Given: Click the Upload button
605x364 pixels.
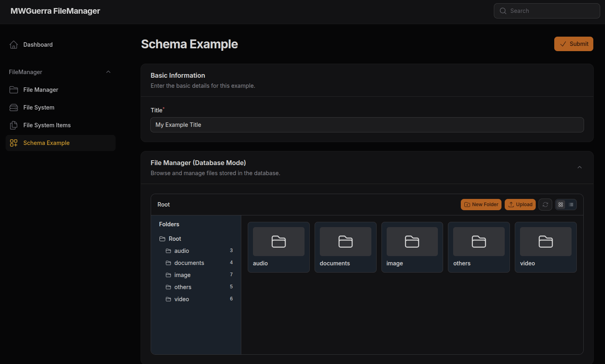Looking at the screenshot, I should pyautogui.click(x=520, y=205).
